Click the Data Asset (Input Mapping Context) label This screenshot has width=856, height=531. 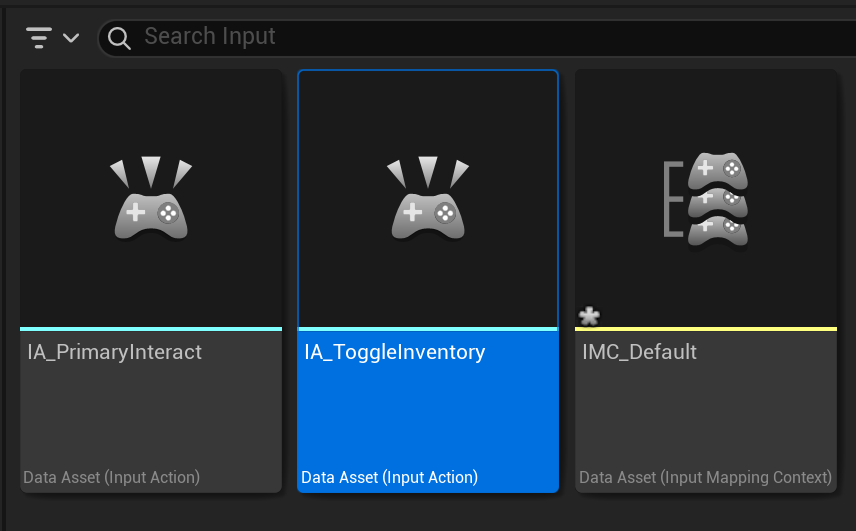[x=705, y=477]
